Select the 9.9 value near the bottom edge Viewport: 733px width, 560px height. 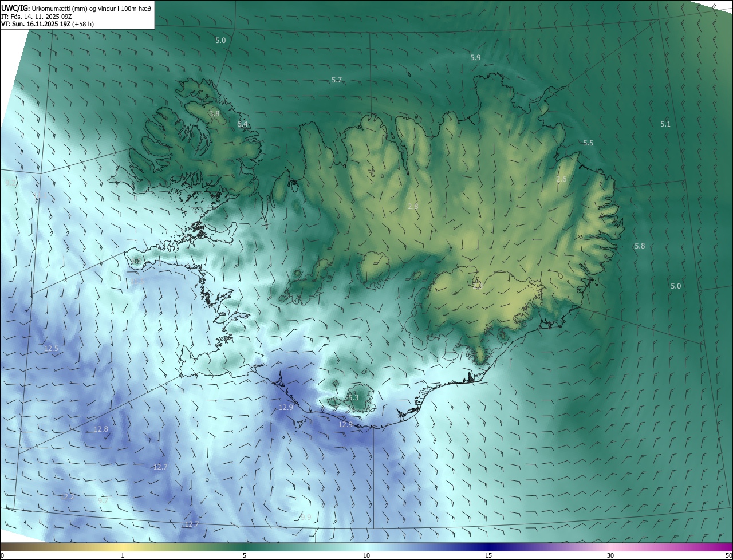[306, 518]
